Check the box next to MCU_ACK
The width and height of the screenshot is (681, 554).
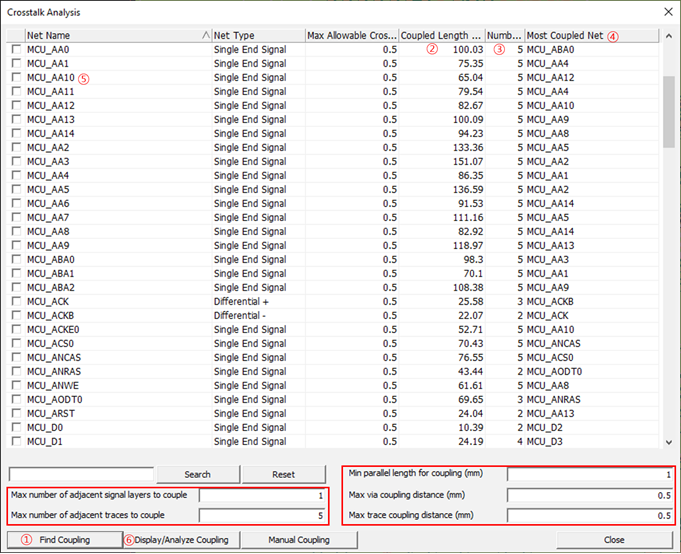(x=15, y=301)
